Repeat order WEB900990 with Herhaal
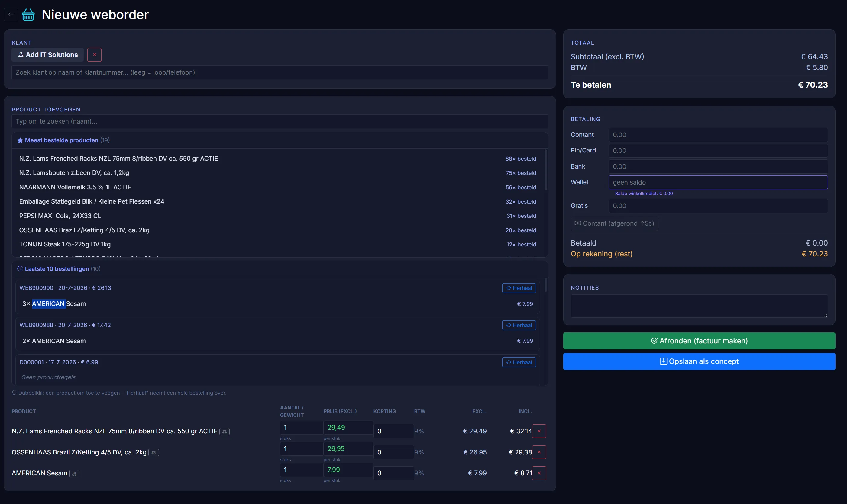 tap(519, 288)
